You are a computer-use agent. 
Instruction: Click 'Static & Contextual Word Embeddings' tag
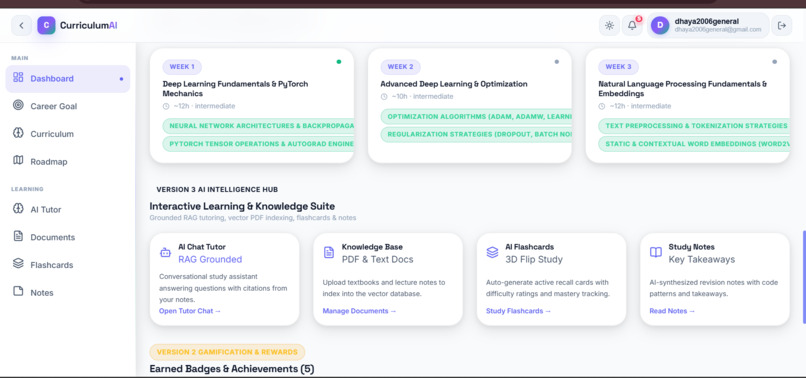point(694,144)
